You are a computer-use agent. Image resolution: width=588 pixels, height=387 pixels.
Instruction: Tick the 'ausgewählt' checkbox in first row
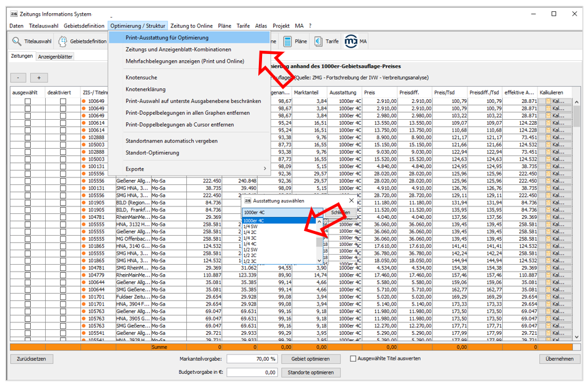tap(27, 101)
